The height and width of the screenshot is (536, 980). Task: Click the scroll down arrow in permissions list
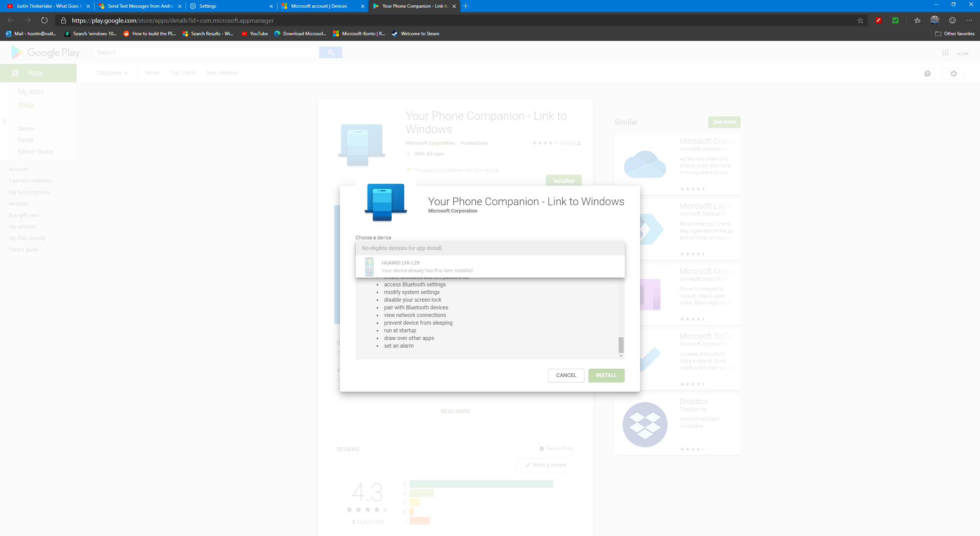621,356
